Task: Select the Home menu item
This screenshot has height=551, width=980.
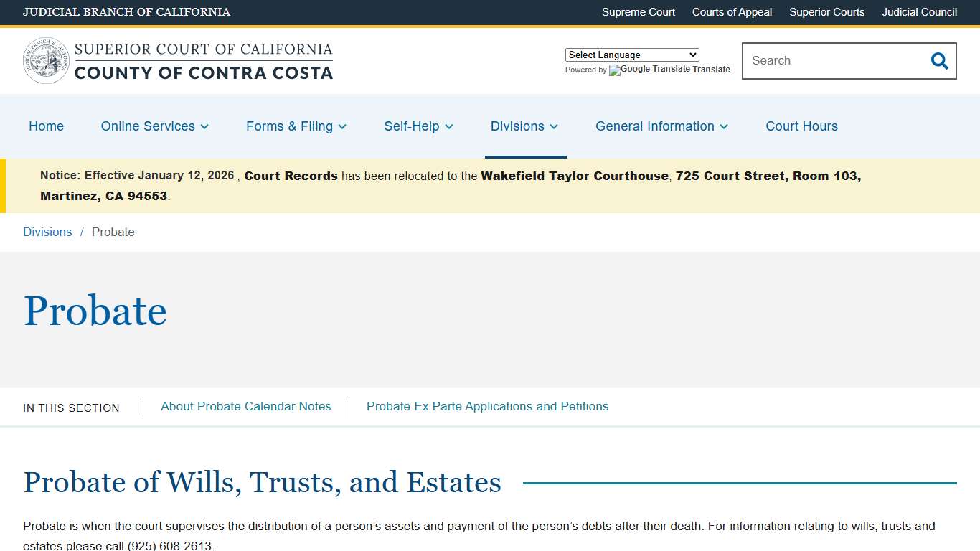Action: 46,126
